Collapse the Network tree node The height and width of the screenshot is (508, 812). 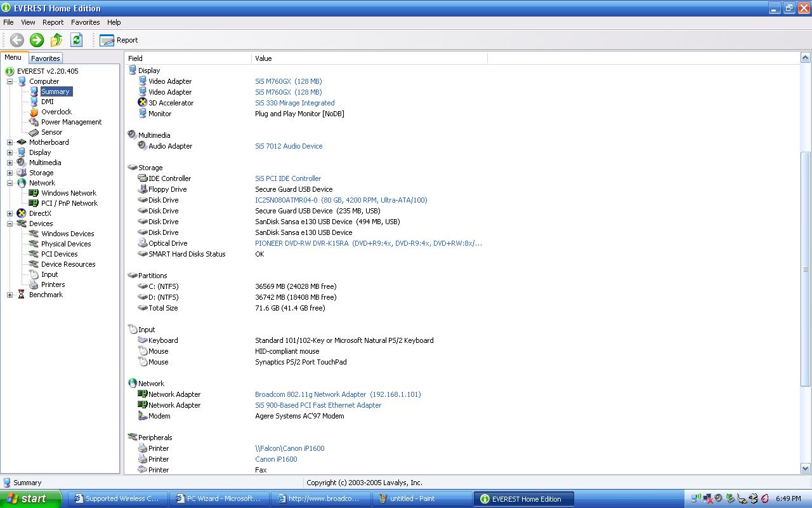pyautogui.click(x=10, y=183)
